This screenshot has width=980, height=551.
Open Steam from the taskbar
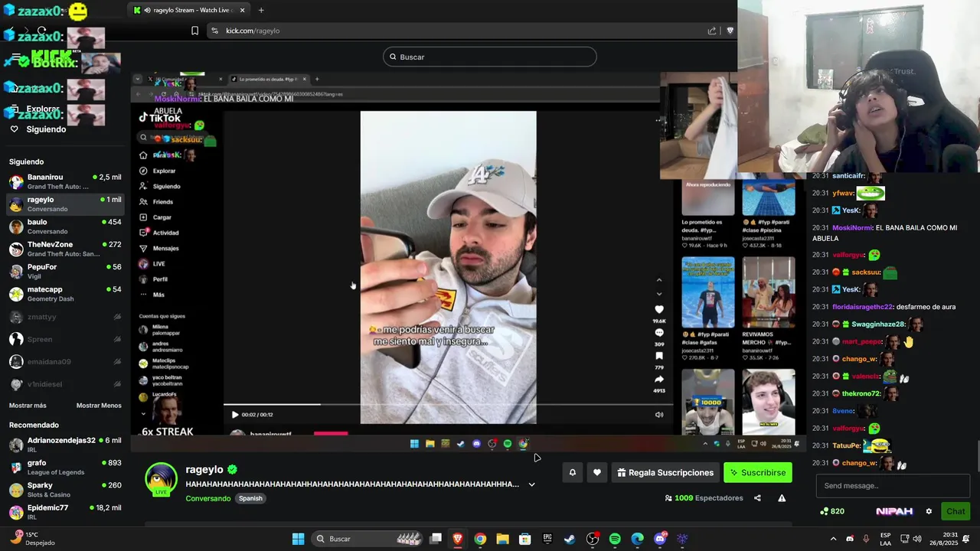tap(570, 539)
